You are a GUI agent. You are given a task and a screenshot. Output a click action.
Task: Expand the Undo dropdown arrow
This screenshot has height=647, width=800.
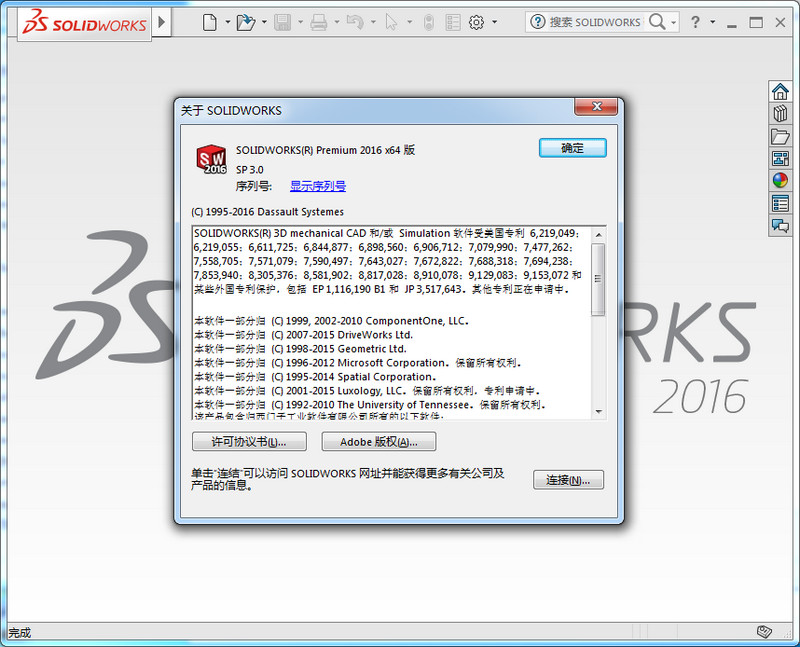(372, 21)
